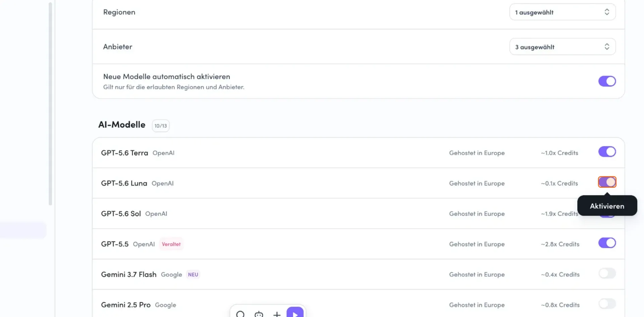
Task: Click the '10/13' model count badge
Action: [161, 126]
